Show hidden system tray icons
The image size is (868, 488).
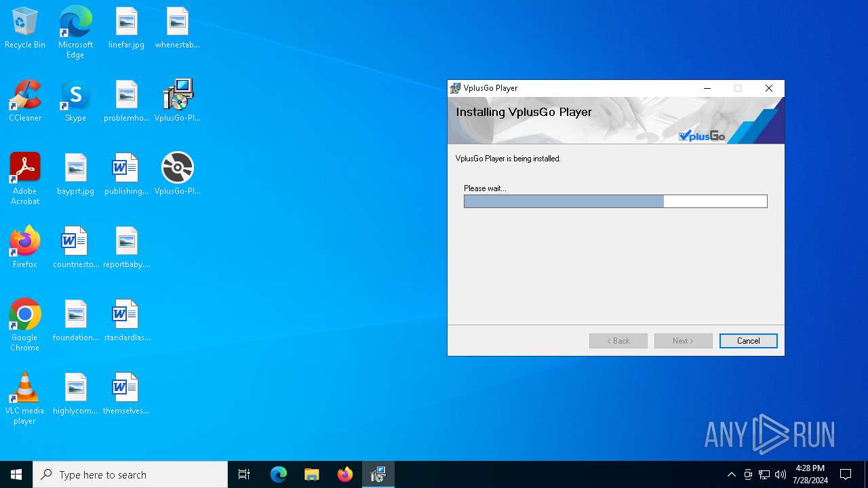(x=731, y=474)
